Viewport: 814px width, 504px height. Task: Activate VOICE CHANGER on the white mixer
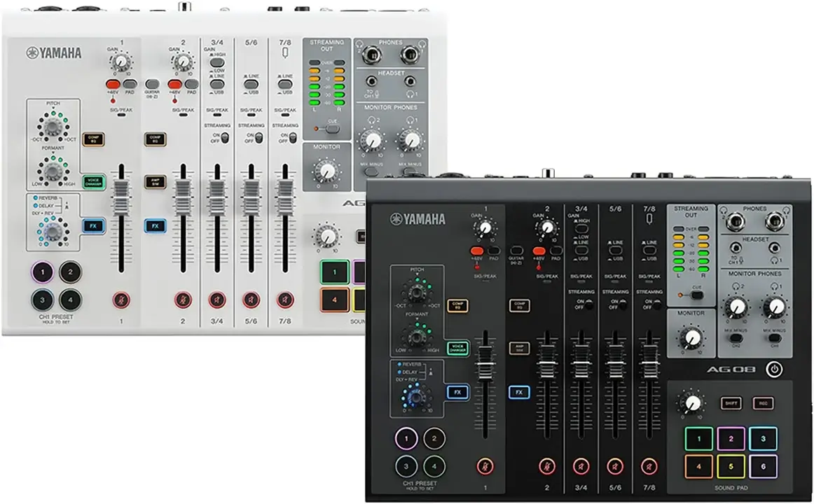93,182
